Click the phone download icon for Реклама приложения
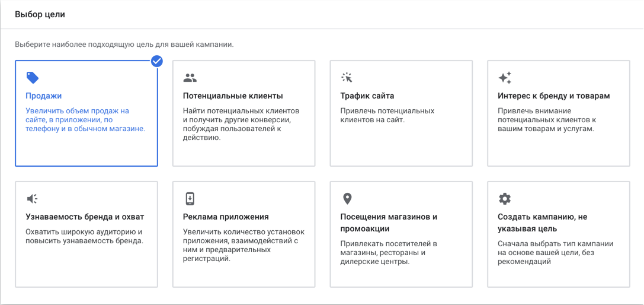This screenshot has height=305, width=644. pyautogui.click(x=190, y=199)
